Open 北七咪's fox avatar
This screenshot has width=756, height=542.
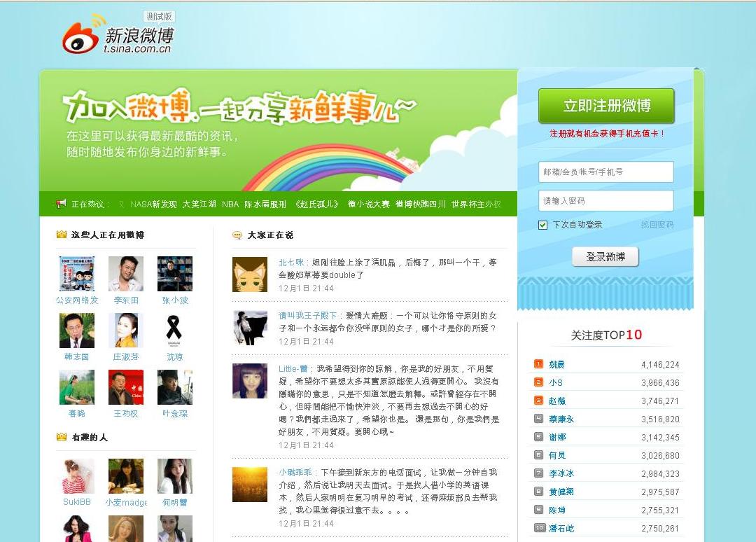click(250, 275)
